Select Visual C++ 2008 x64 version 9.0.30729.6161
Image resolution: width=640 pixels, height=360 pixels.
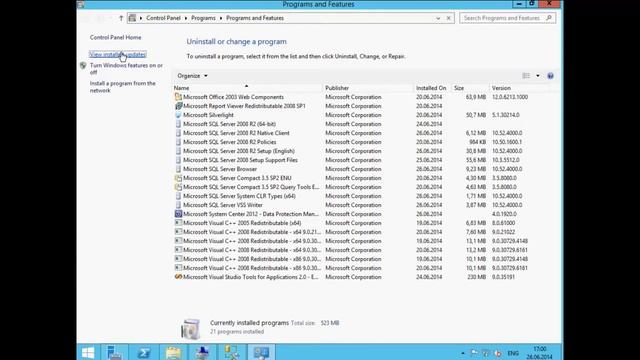tap(351, 250)
